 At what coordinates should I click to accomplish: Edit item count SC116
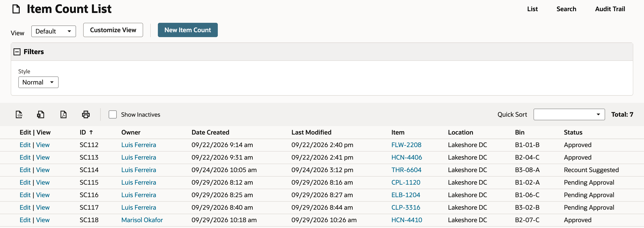pyautogui.click(x=25, y=195)
